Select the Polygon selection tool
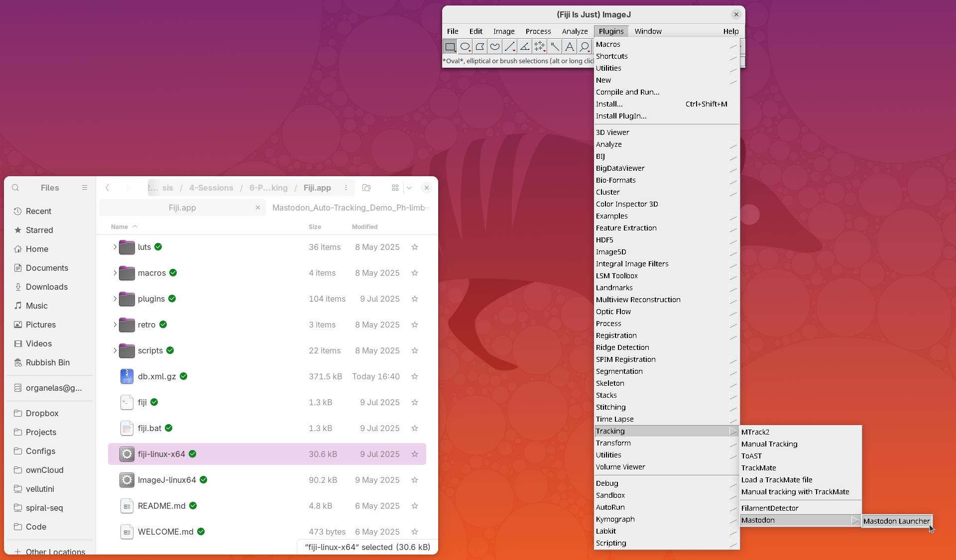 point(480,47)
